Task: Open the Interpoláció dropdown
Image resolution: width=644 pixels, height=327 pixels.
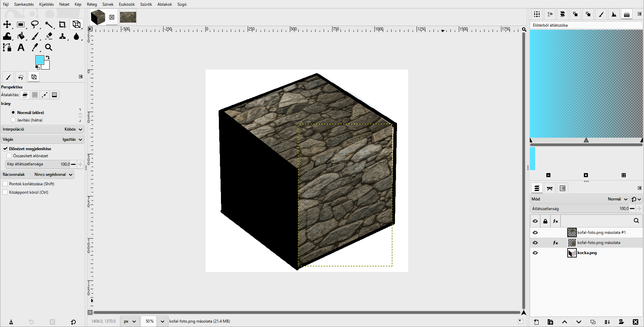Action: (x=42, y=129)
